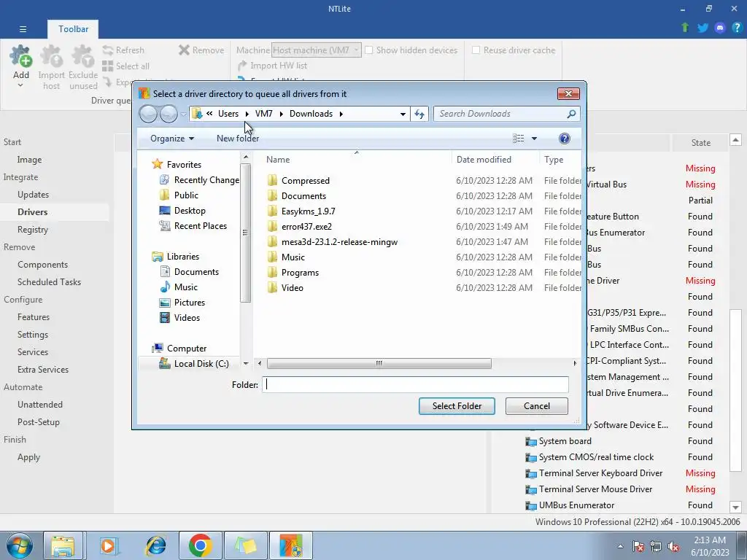Open Chrome from the taskbar
Viewport: 747px width, 560px height.
pos(200,545)
